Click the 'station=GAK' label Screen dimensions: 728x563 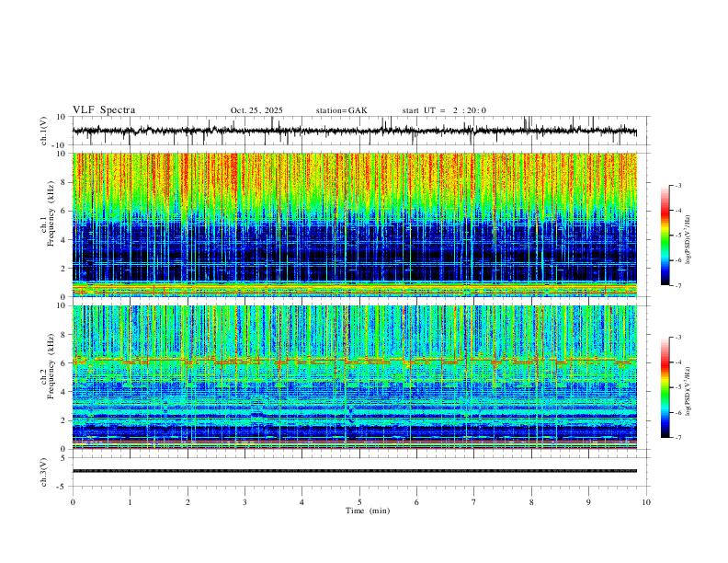(x=341, y=110)
